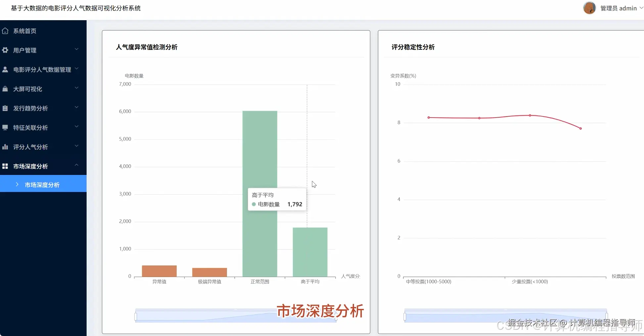Screen dimensions: 644x336
Task: Expand the 大屏可视化 menu arrow
Action: (x=76, y=88)
